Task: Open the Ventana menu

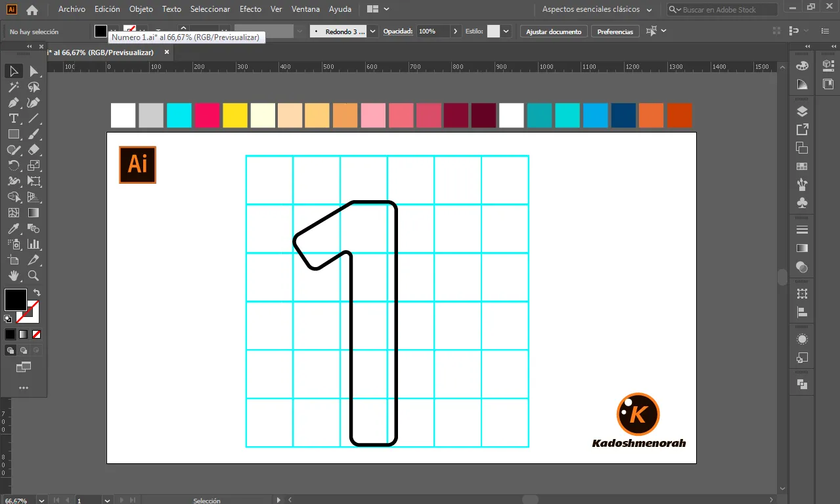Action: 305,9
